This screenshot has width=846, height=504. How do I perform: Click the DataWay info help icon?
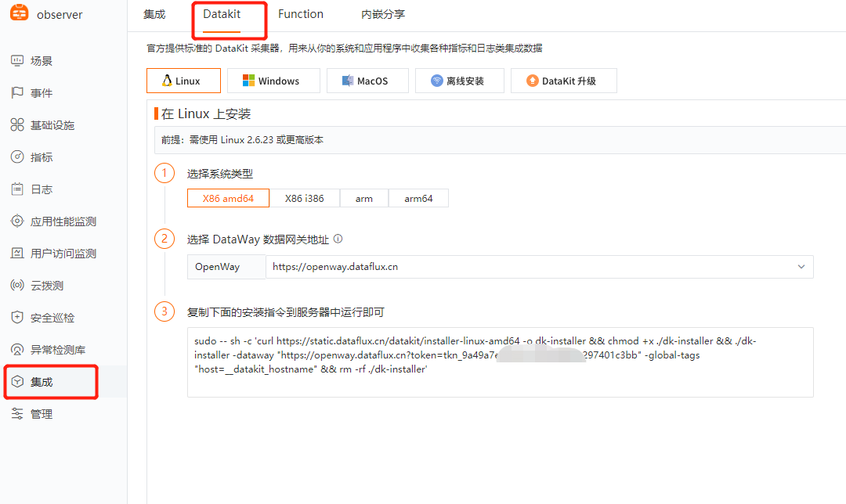[x=338, y=239]
